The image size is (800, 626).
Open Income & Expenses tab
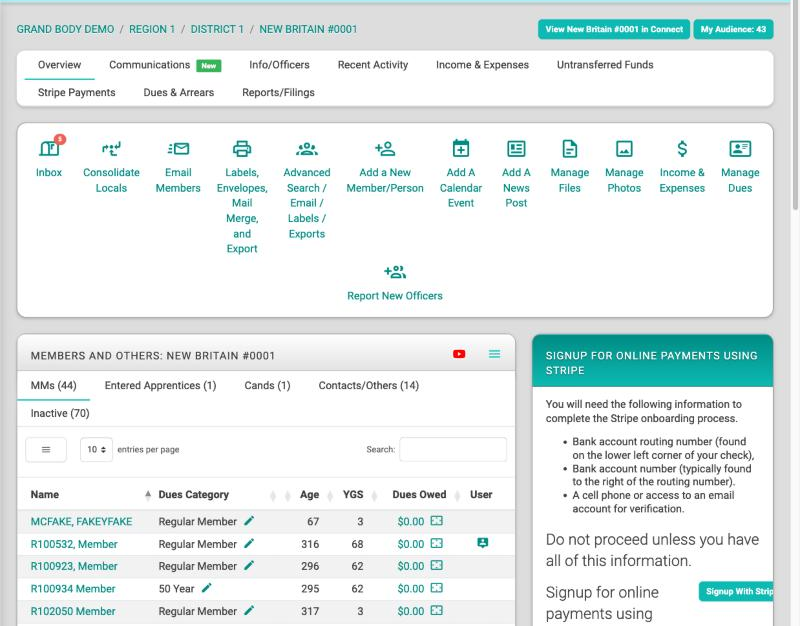point(482,65)
